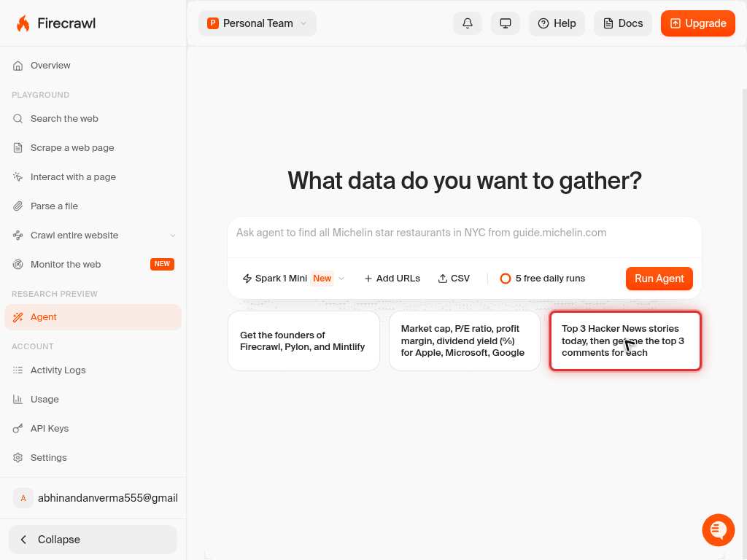Viewport: 747px width, 560px height.
Task: Click the 5 free daily runs indicator
Action: click(x=543, y=279)
